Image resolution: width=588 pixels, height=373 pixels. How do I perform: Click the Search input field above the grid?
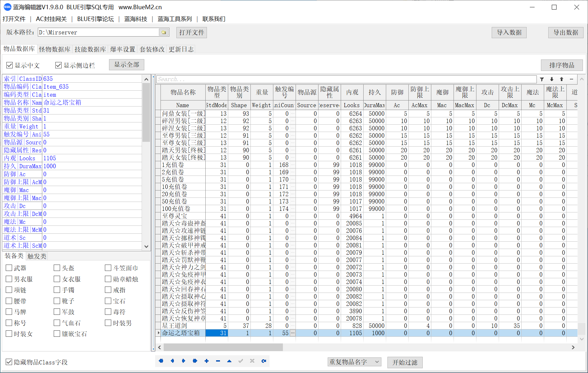tap(346, 79)
